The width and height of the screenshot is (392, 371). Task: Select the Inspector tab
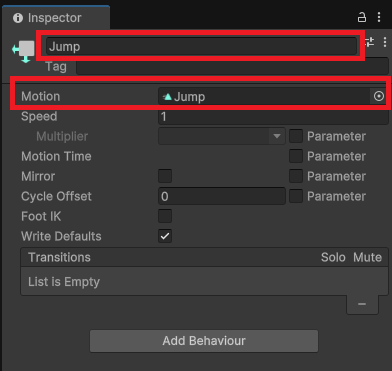(x=56, y=18)
